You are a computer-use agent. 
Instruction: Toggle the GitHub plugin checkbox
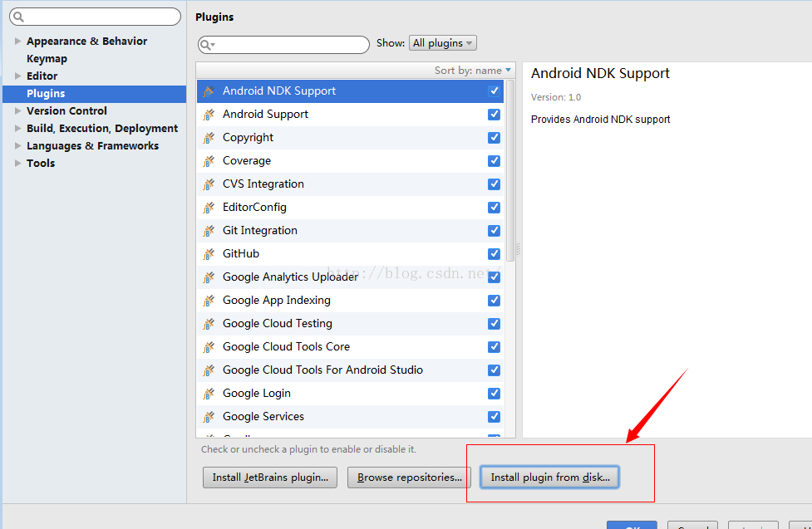pos(494,254)
